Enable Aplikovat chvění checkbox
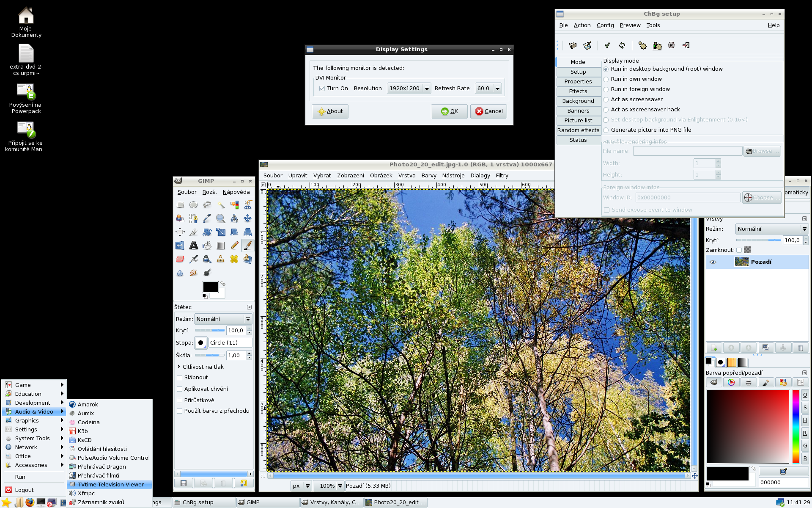This screenshot has height=508, width=812. [x=180, y=389]
